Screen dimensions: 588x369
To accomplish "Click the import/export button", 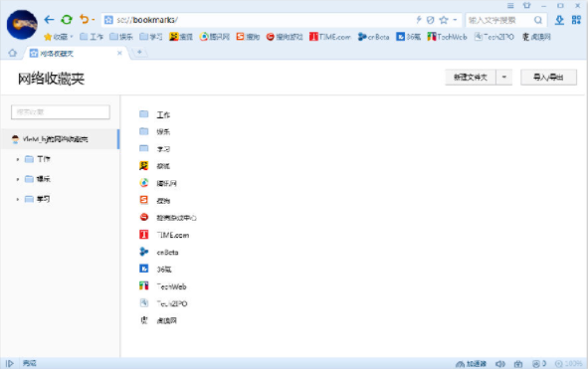I will click(x=548, y=78).
